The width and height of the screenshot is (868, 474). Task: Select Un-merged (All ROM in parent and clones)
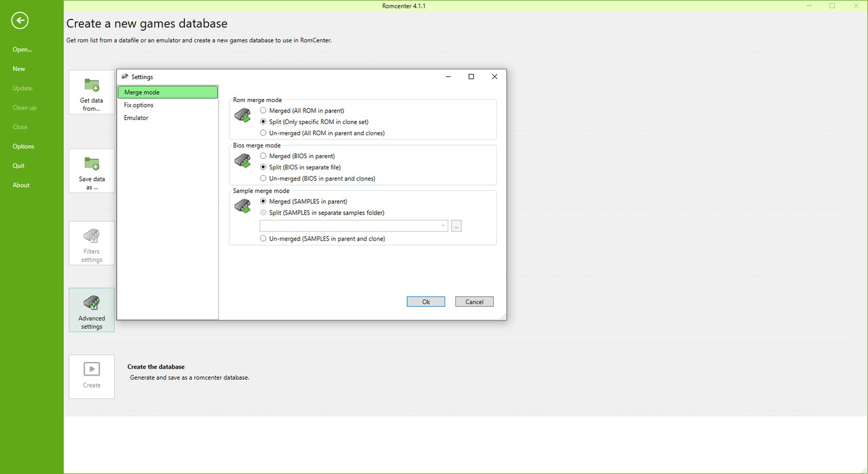(x=323, y=133)
